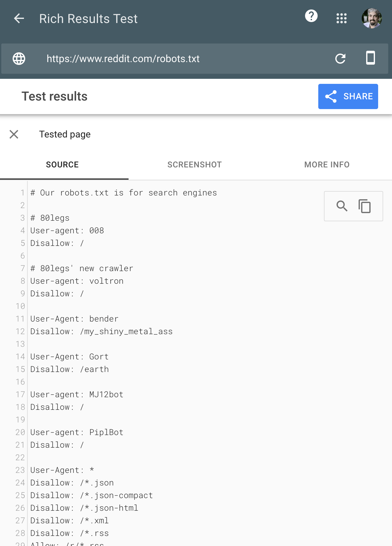Click the Tested page label
392x546 pixels.
click(x=65, y=134)
